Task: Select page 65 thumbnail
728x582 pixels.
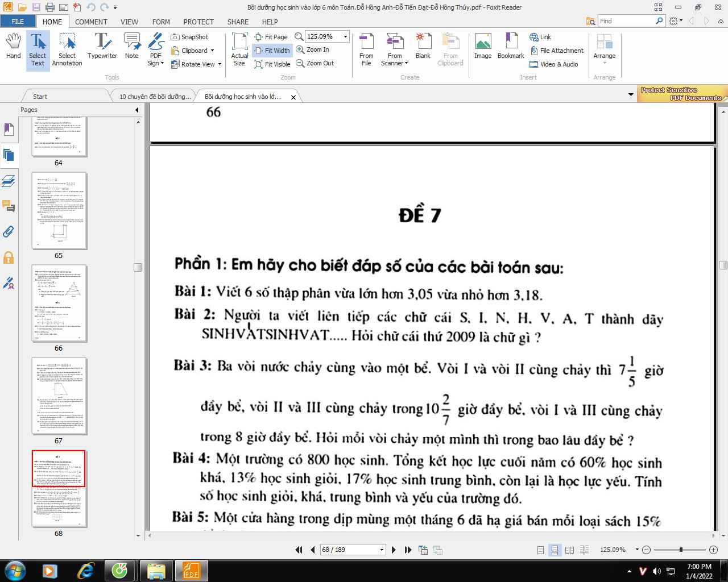Action: click(59, 211)
